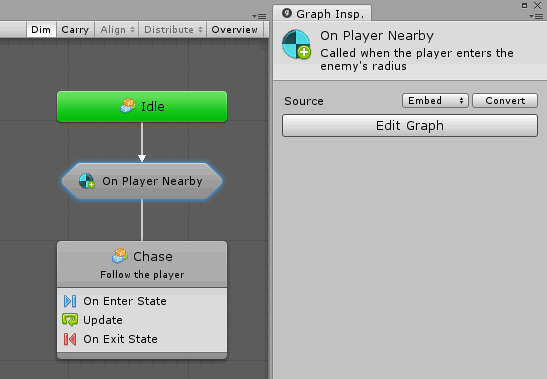
Task: Open the graph window options menu
Action: pos(259,16)
